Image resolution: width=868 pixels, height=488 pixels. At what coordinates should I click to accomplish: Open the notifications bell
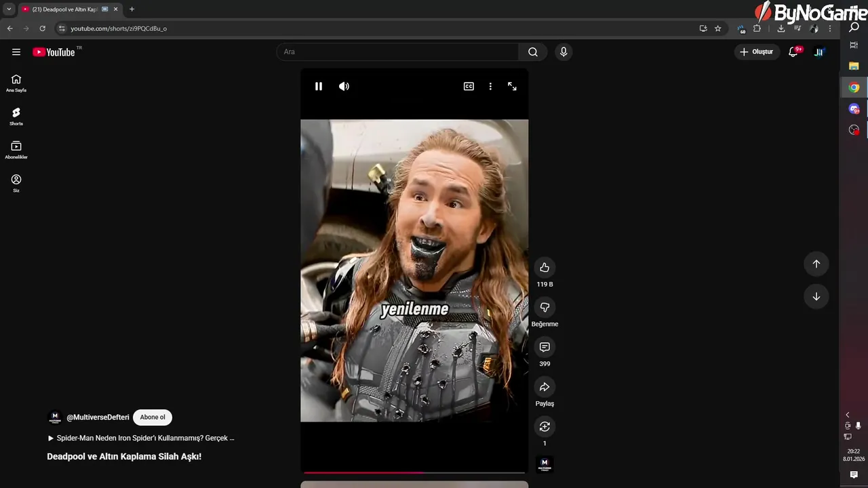click(x=793, y=52)
